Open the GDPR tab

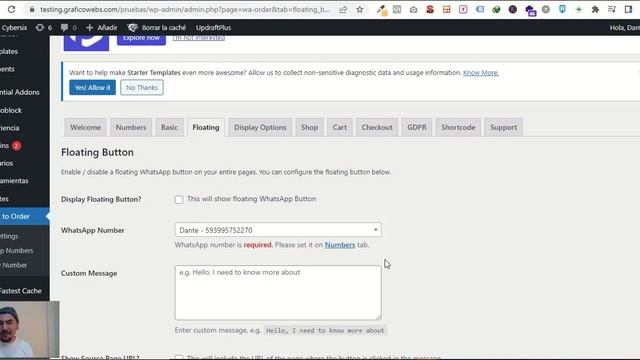pos(417,127)
